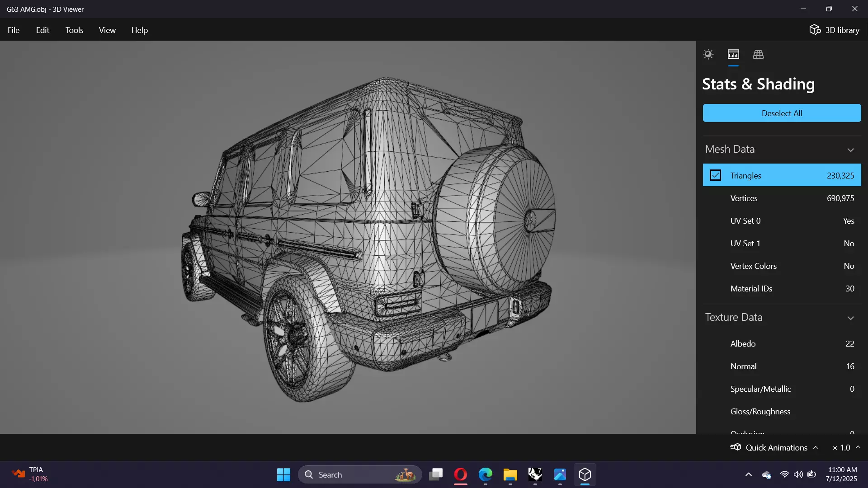Open the Grid & Views tab icon

(x=758, y=54)
